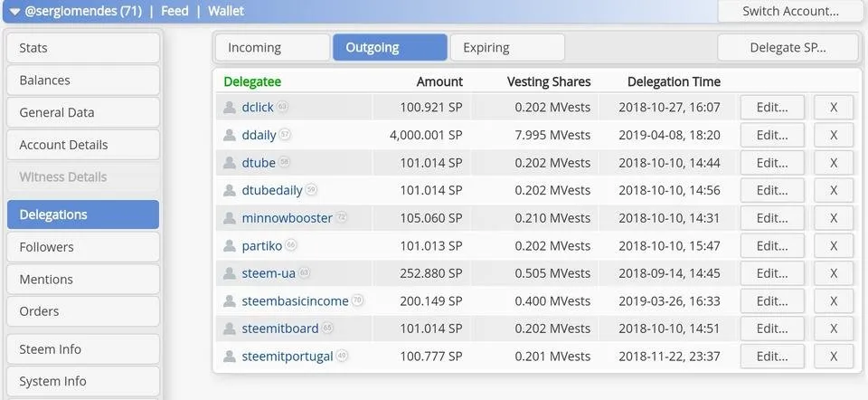Open the steembasicincome account link

pos(295,301)
